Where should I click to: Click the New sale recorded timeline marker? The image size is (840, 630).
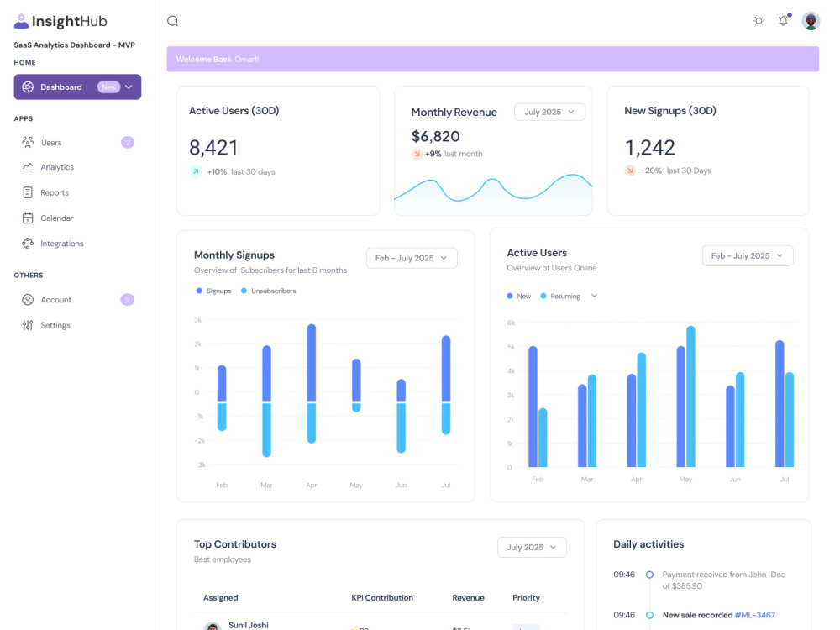coord(649,615)
